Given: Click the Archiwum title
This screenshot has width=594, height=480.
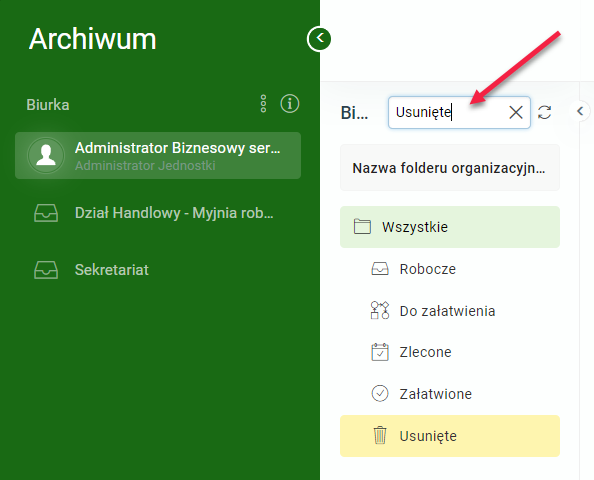Looking at the screenshot, I should click(92, 39).
